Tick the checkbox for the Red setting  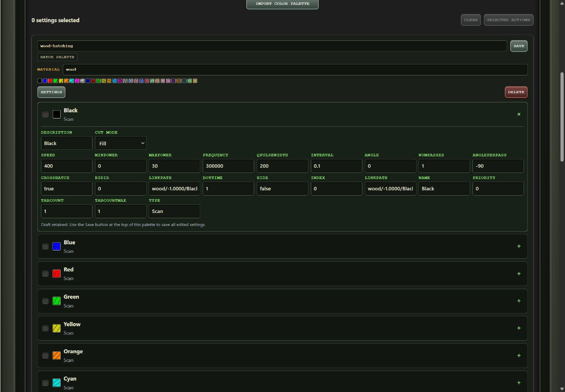[x=45, y=274]
